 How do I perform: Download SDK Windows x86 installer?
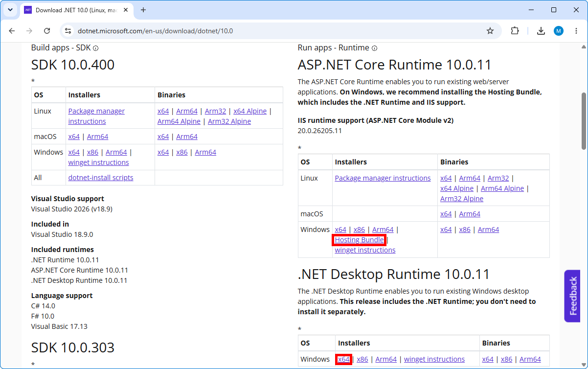tap(92, 152)
